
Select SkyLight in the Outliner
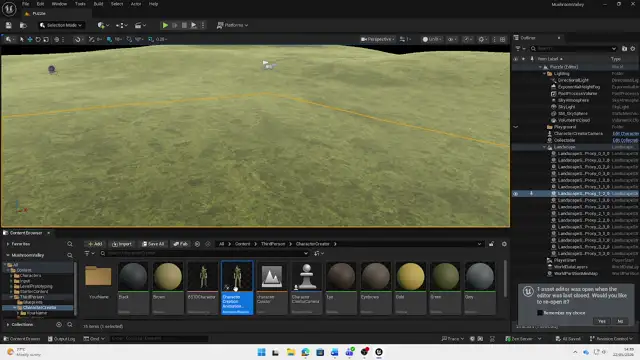[567, 107]
